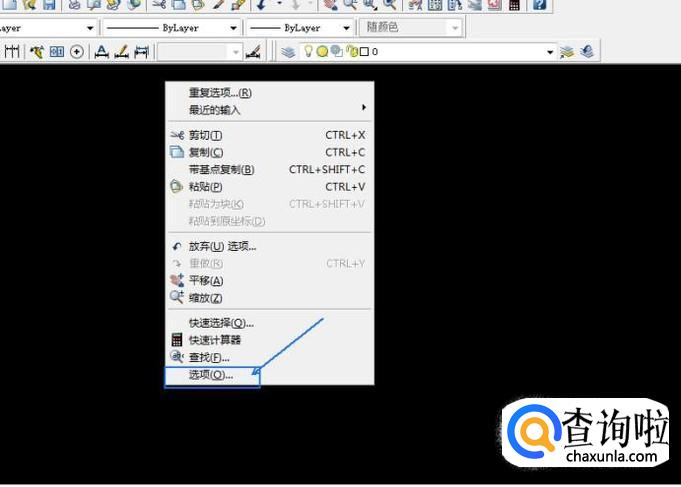This screenshot has height=487, width=681.
Task: Toggle layer 0 on/off light bulb
Action: click(308, 51)
